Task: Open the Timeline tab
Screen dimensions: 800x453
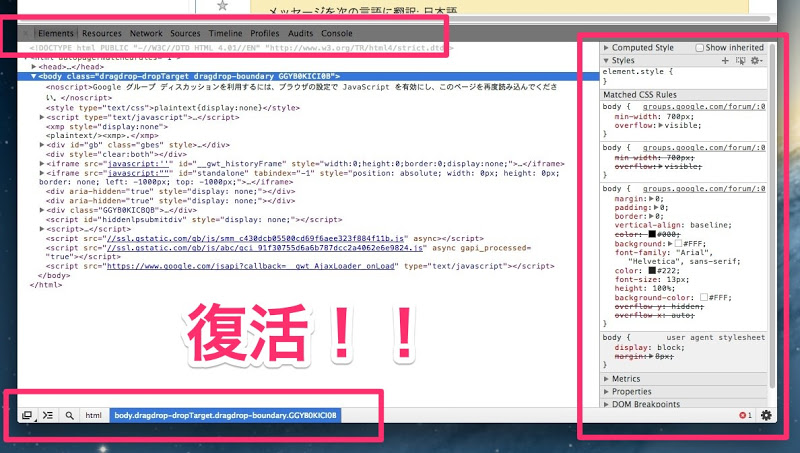Action: [226, 33]
